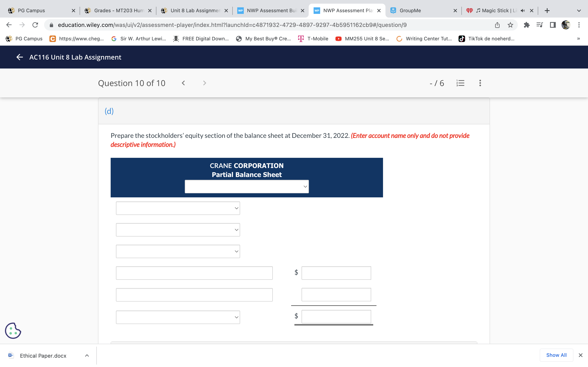Open the balance sheet date dropdown
The height and width of the screenshot is (367, 588).
click(247, 186)
